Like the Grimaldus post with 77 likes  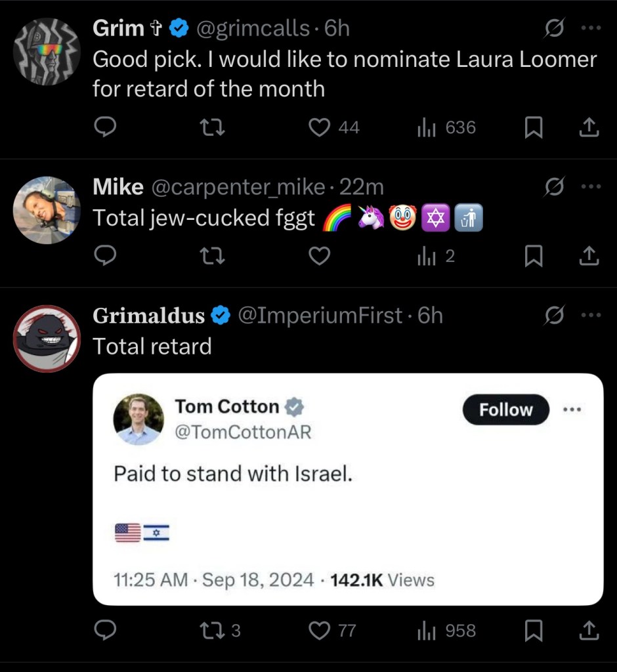(320, 631)
